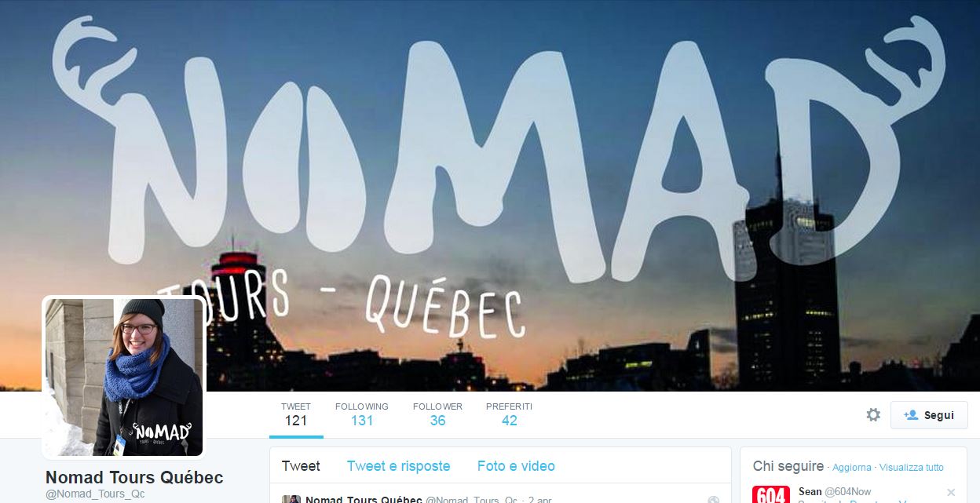
Task: Switch to the Tweet tab
Action: point(301,466)
